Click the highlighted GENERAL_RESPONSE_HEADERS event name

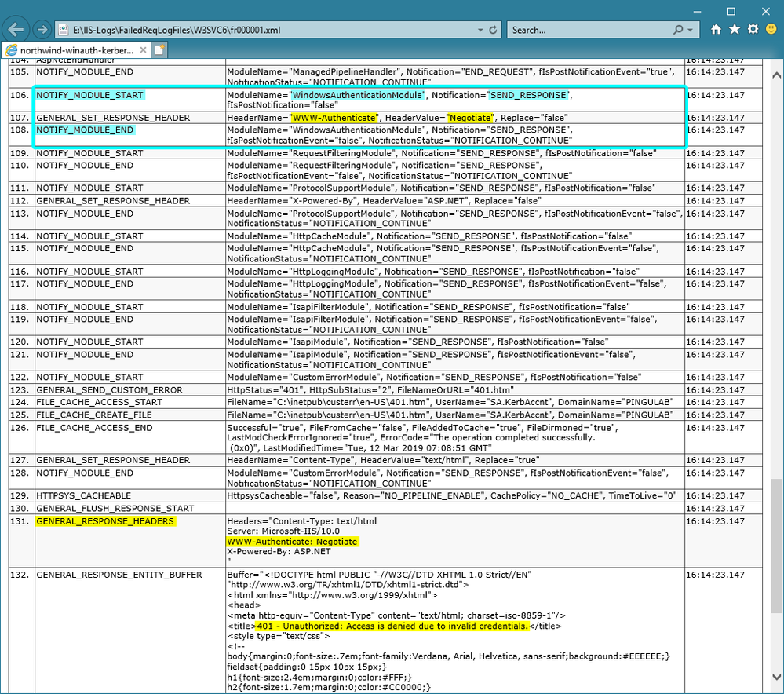105,521
